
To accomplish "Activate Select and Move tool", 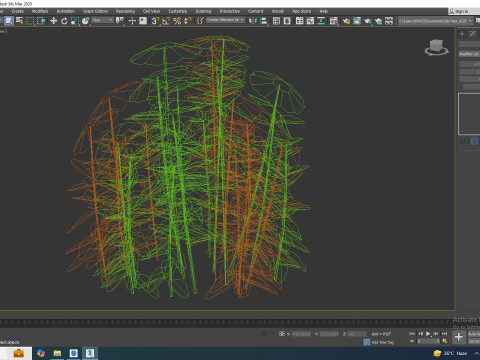I will (x=53, y=21).
